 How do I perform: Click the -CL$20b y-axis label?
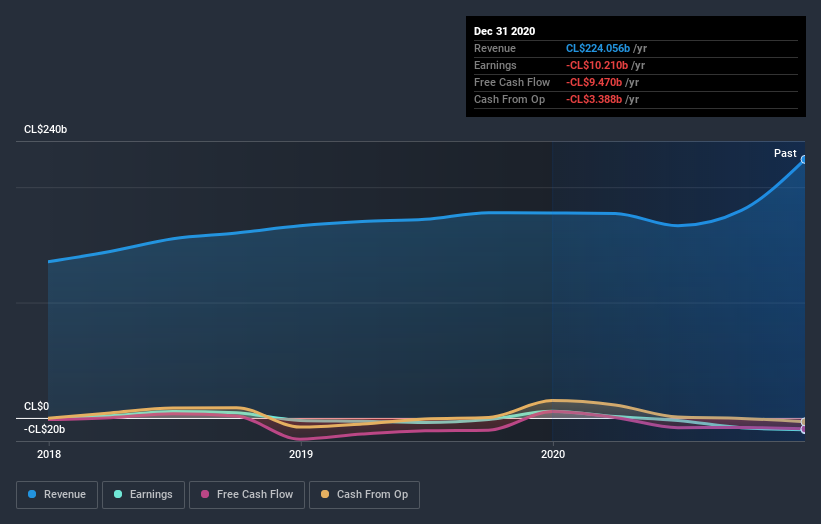click(x=45, y=429)
